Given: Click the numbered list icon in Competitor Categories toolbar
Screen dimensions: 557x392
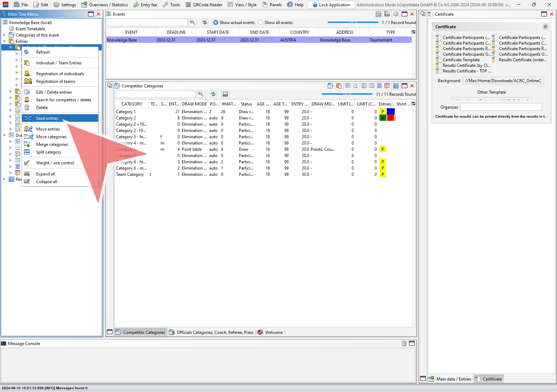Looking at the screenshot, I should (355, 86).
